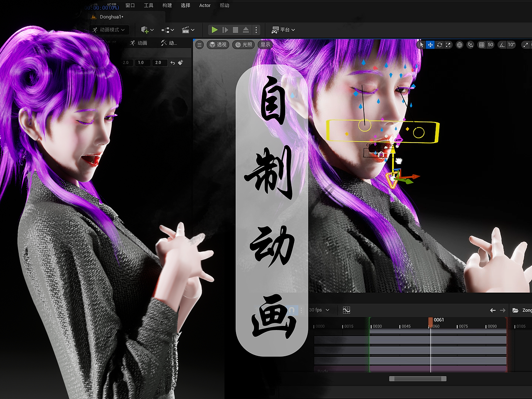Click the red end range marker

tap(507, 345)
